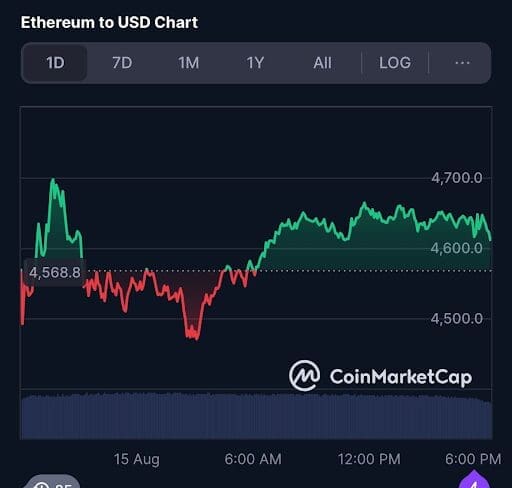Select the All time range

coord(322,63)
